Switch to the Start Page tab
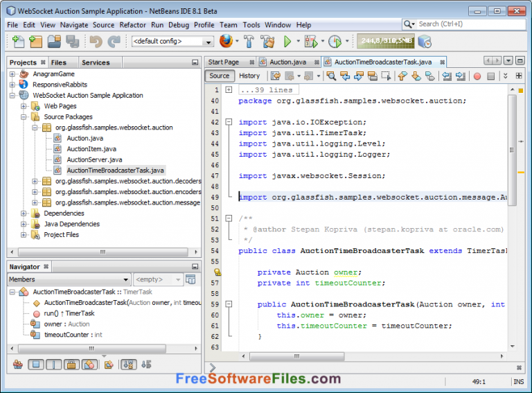This screenshot has width=532, height=393. (x=224, y=62)
